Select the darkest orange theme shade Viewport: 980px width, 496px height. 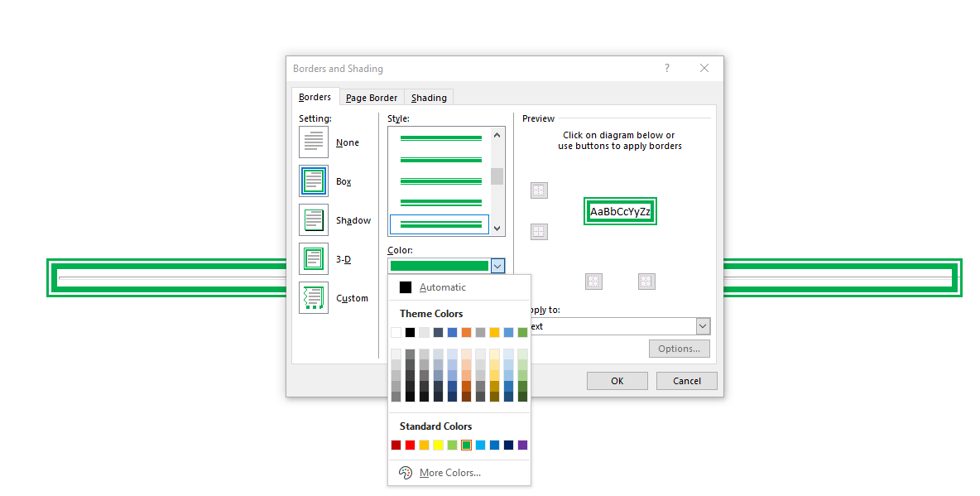pyautogui.click(x=466, y=397)
